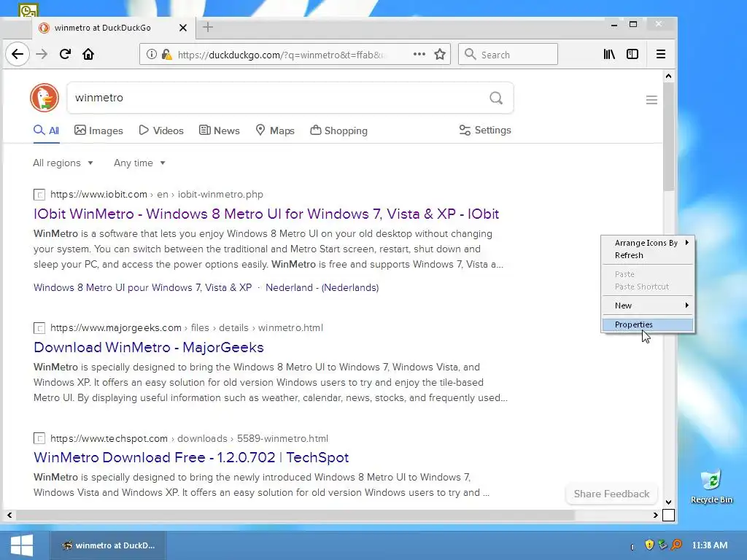The height and width of the screenshot is (560, 747).
Task: Submit search with magnifier icon
Action: 496,98
